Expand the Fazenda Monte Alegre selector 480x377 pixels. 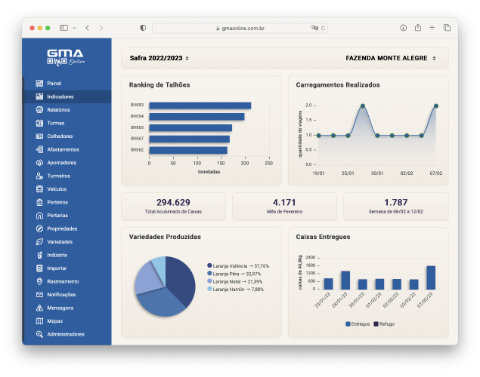391,58
